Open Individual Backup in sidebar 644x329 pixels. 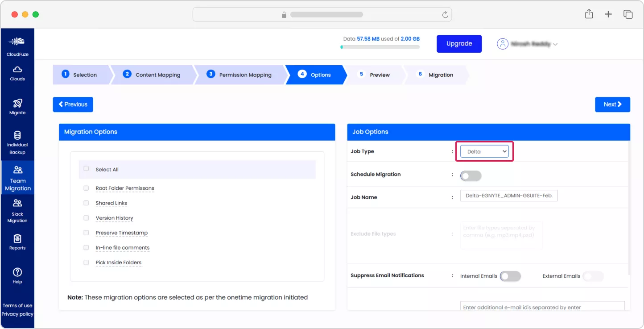[x=17, y=142]
